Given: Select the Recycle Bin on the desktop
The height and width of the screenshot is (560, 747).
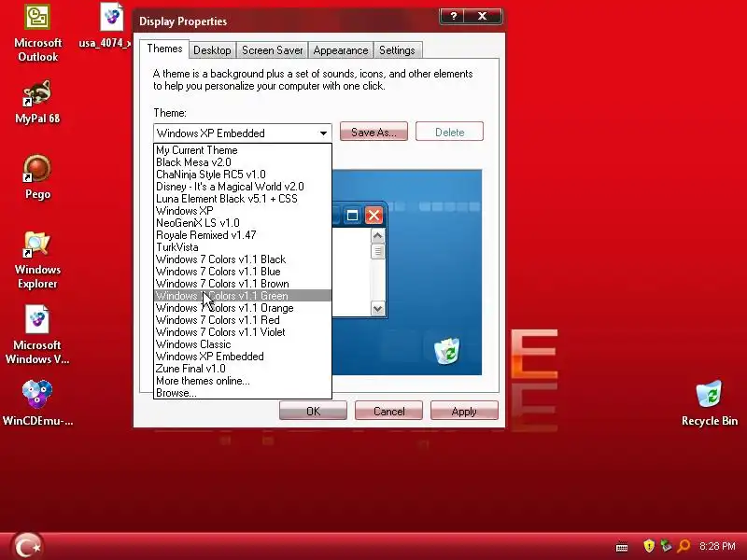Looking at the screenshot, I should tap(710, 403).
